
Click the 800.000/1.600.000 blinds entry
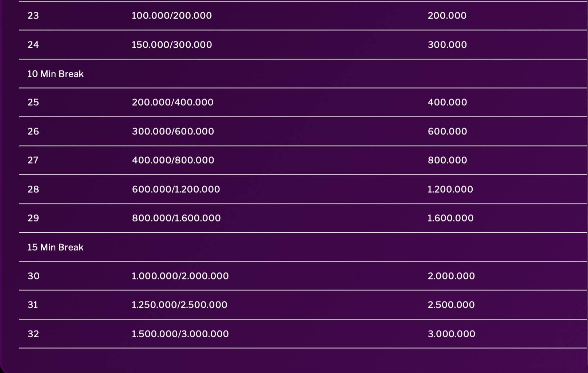[176, 218]
